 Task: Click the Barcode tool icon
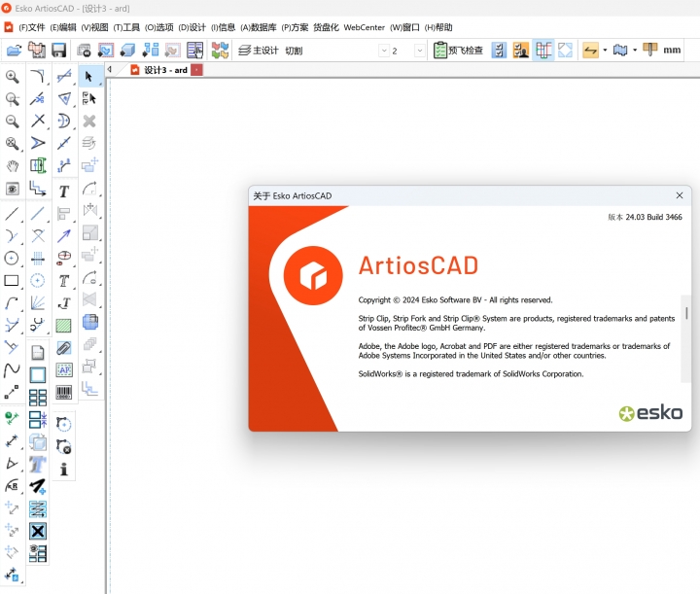[64, 393]
